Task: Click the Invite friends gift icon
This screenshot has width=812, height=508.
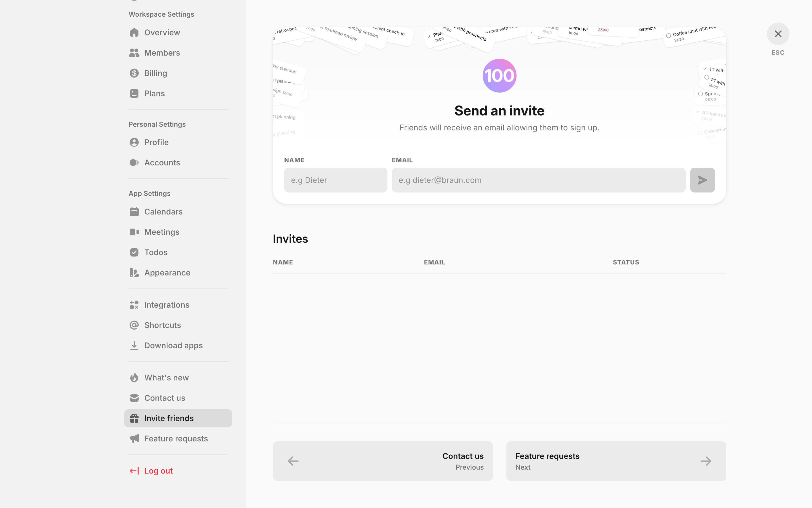Action: point(134,418)
